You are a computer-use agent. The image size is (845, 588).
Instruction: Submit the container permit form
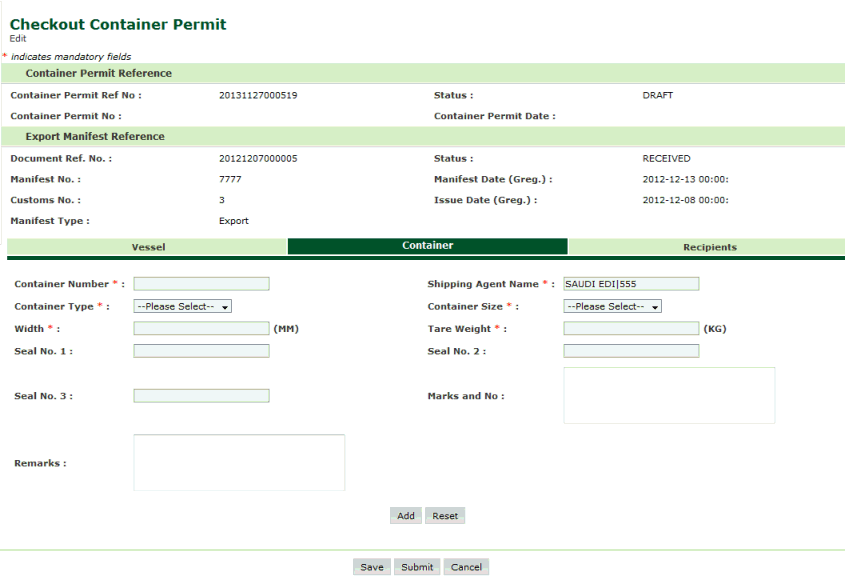point(417,567)
